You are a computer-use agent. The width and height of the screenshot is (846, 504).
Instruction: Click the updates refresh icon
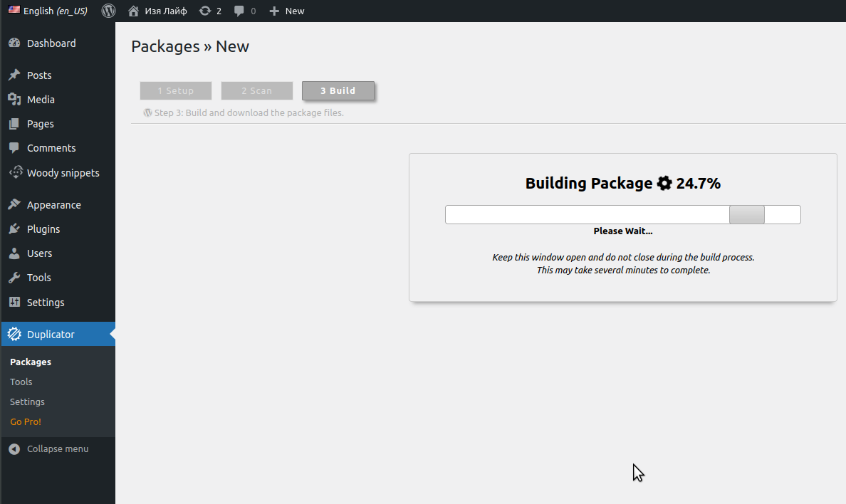pos(205,11)
